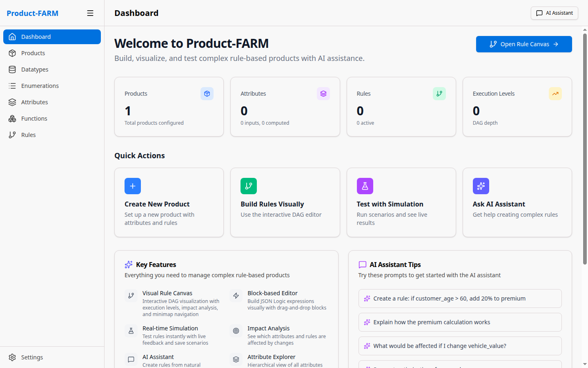The width and height of the screenshot is (588, 368).
Task: Click the Datatypes icon in the sidebar
Action: click(12, 69)
